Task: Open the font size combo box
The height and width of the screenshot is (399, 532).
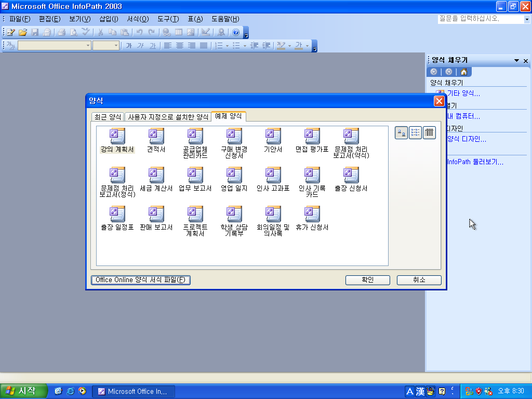Action: tap(106, 46)
